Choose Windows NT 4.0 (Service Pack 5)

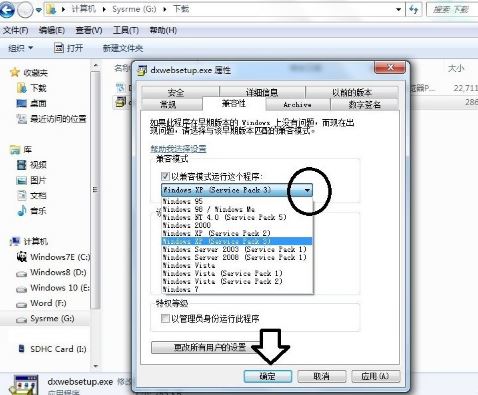(237, 217)
